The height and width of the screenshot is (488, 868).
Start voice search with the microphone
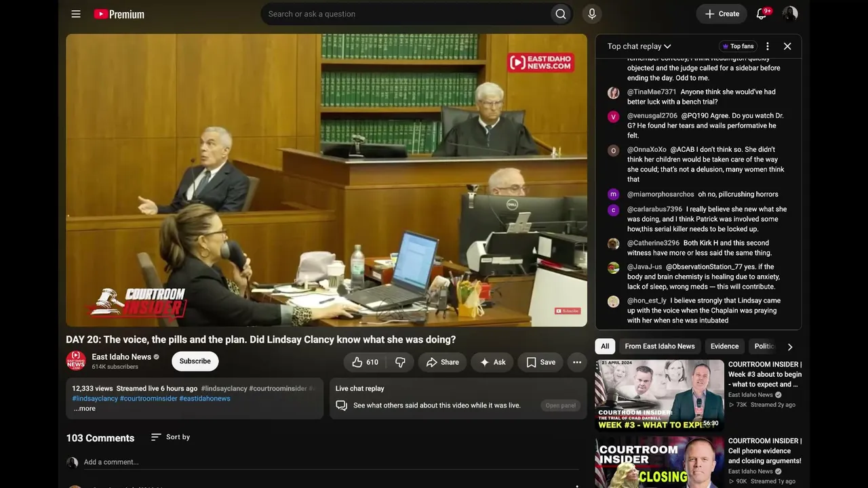pyautogui.click(x=592, y=14)
